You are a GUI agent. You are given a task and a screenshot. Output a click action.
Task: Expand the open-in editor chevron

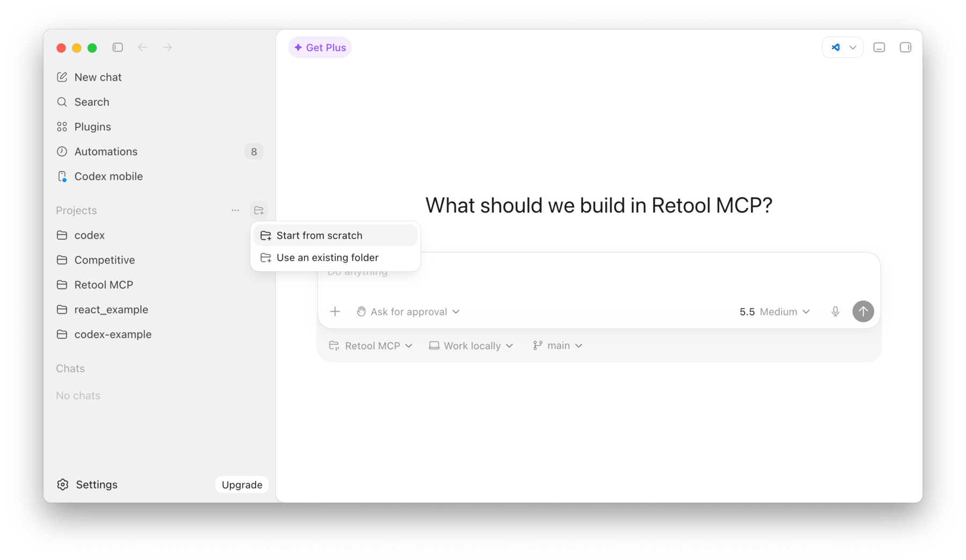coord(853,47)
